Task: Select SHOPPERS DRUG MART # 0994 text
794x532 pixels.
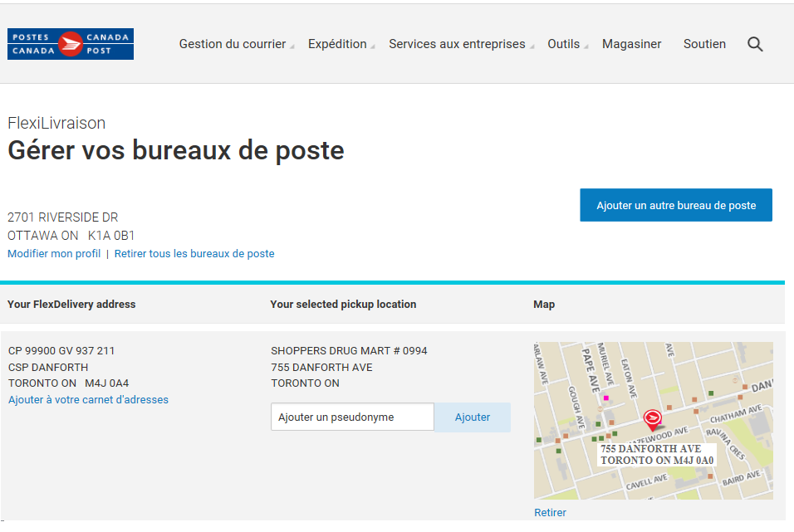Action: 349,351
